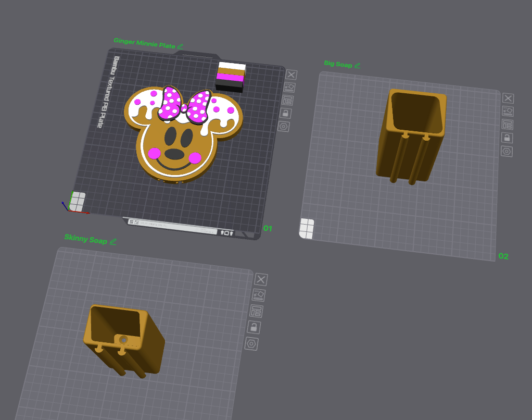Arrange objects on Skinny Soap plate
Screen dimensions: 532x420
pyautogui.click(x=256, y=311)
